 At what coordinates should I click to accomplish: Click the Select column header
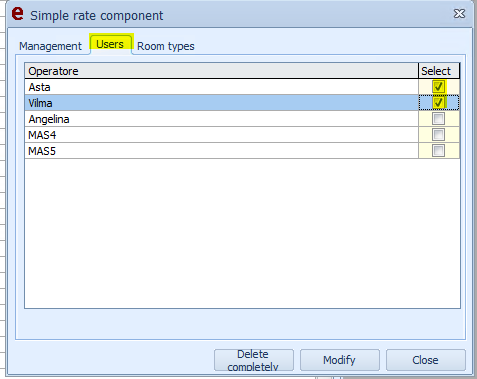point(439,71)
